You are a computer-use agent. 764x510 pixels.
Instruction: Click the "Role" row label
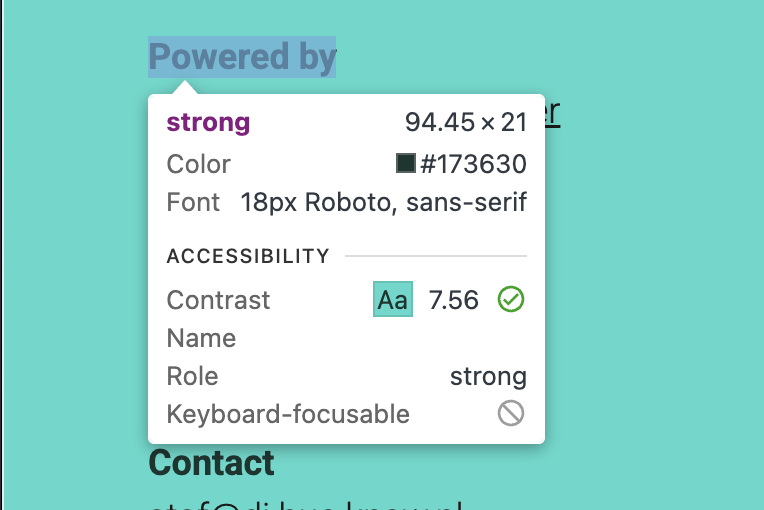(x=192, y=376)
